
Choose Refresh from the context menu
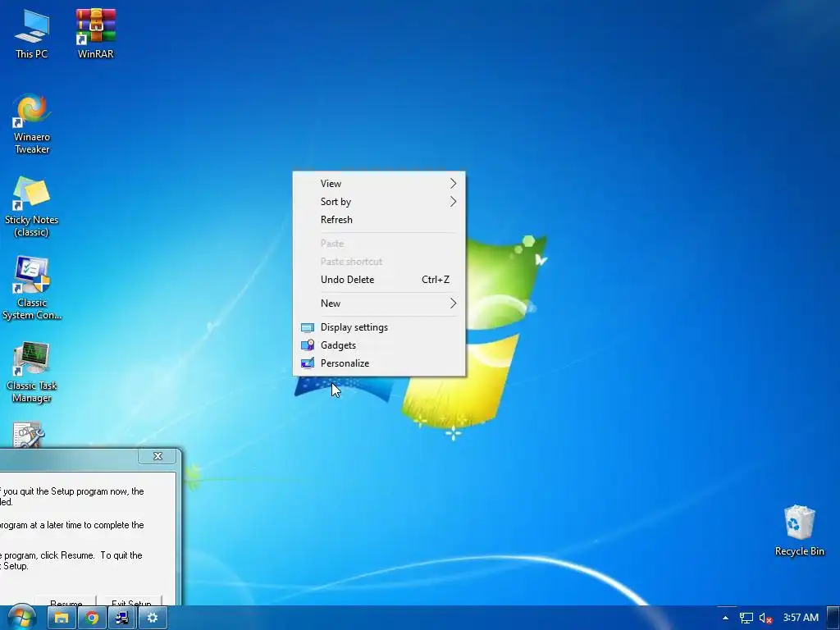tap(379, 220)
